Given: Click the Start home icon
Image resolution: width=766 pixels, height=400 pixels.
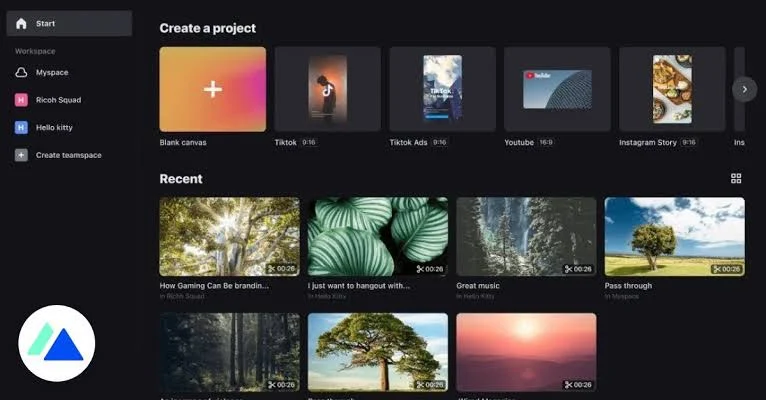Looking at the screenshot, I should 21,23.
